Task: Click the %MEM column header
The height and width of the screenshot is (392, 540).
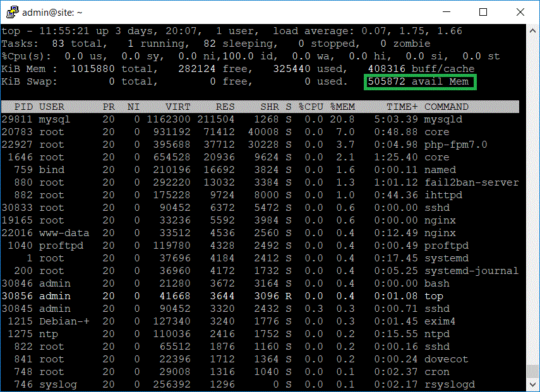Action: tap(342, 107)
